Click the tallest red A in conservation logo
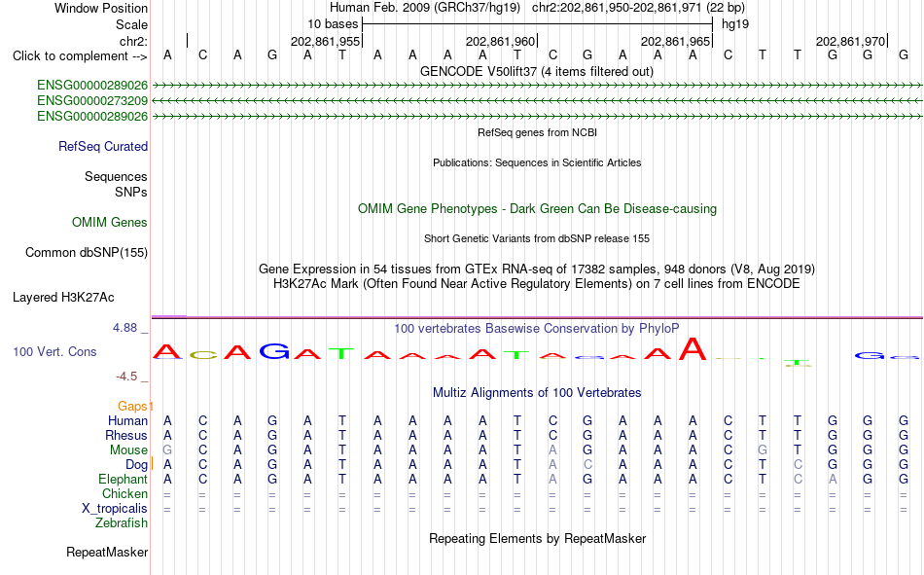 point(693,348)
